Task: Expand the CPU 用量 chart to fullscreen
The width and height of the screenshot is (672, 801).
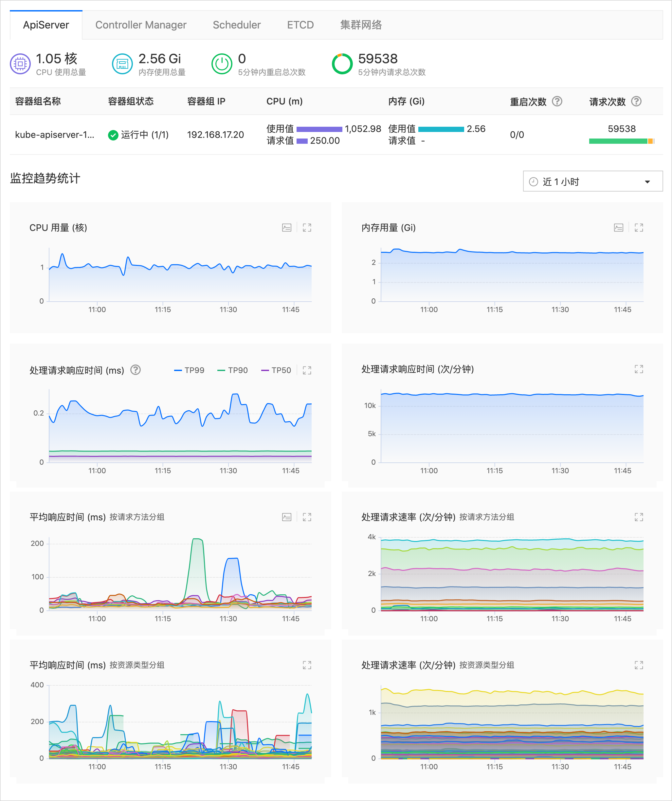Action: point(307,228)
